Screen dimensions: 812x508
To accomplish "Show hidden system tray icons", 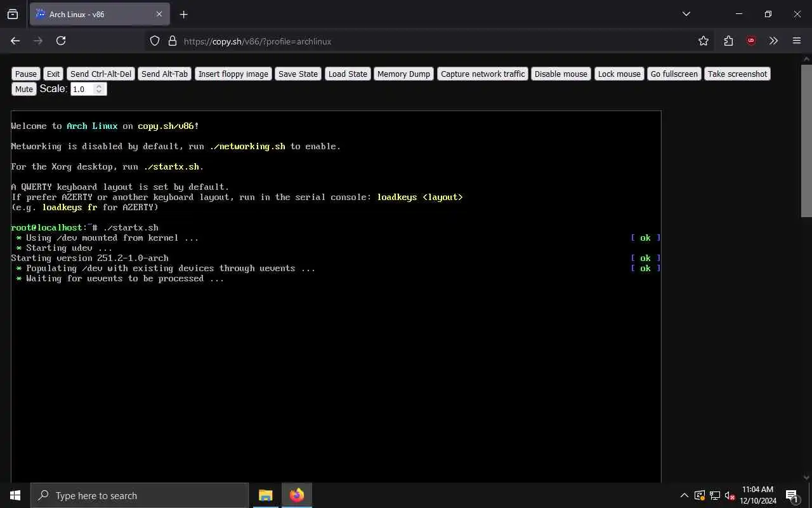I will coord(684,495).
